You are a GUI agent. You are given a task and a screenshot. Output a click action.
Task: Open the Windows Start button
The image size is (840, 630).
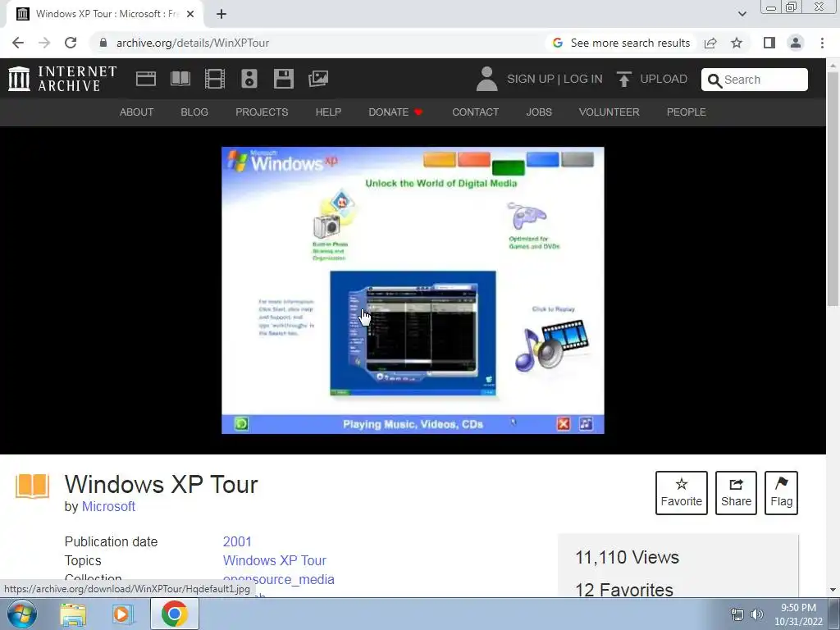pos(21,614)
